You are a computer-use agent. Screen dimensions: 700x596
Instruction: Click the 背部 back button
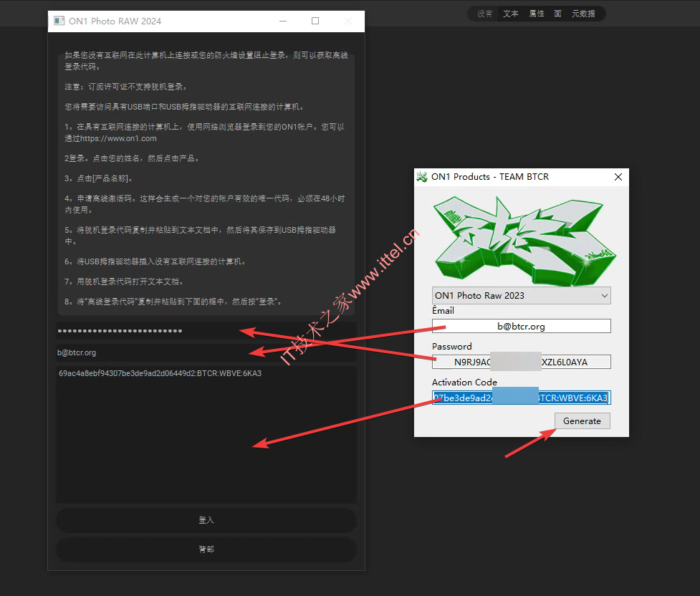[x=206, y=549]
